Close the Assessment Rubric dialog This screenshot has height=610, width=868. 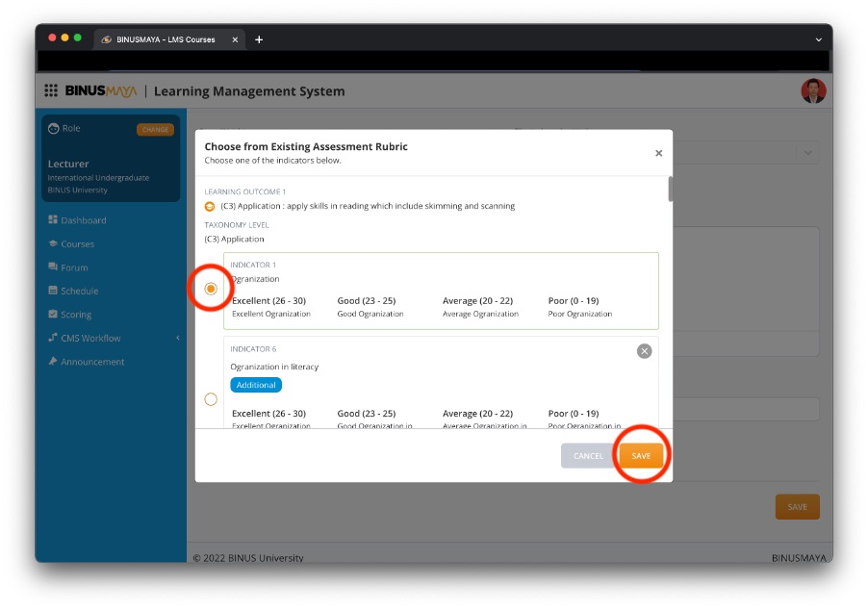pos(658,153)
